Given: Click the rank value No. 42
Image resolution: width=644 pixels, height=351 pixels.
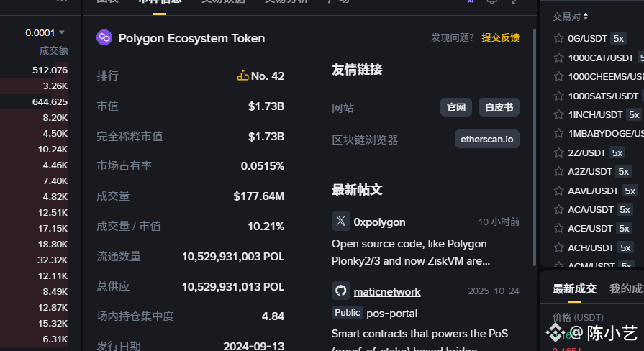Looking at the screenshot, I should (268, 76).
